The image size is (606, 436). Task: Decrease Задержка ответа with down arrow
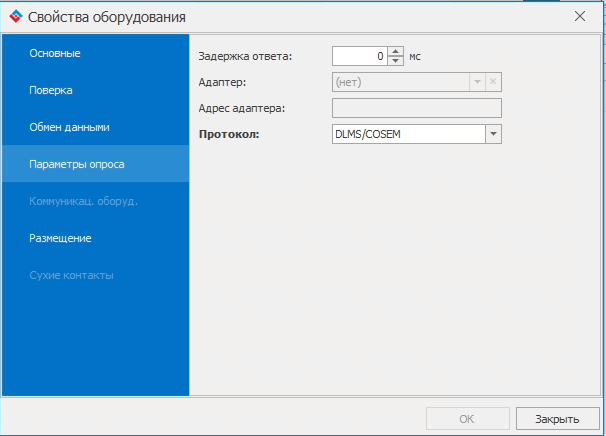click(x=395, y=61)
